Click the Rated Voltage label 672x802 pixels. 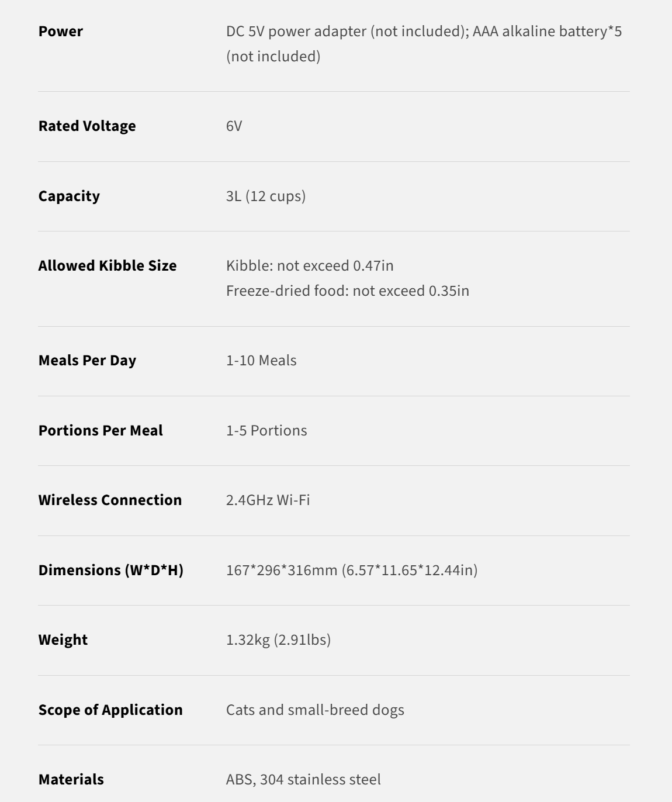tap(87, 126)
